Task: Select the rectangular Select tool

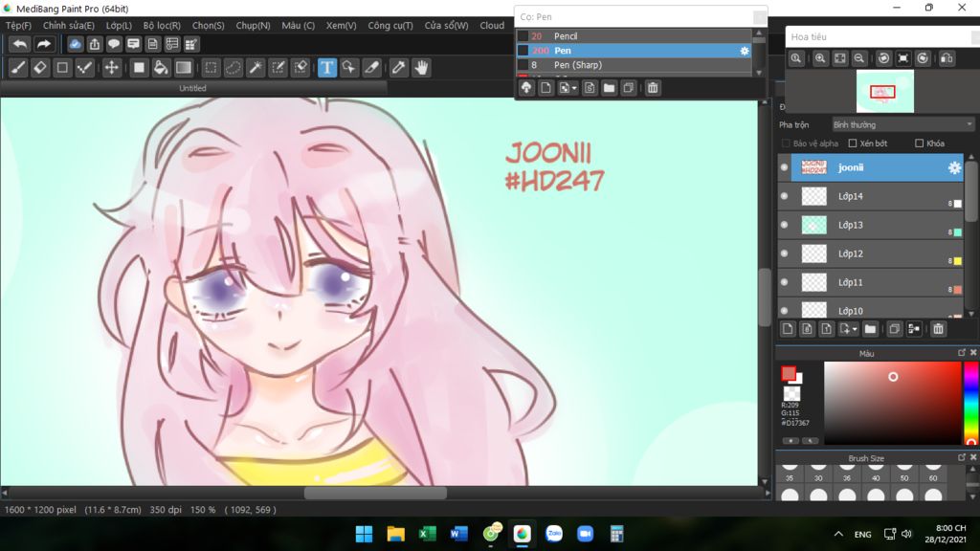Action: (x=212, y=68)
